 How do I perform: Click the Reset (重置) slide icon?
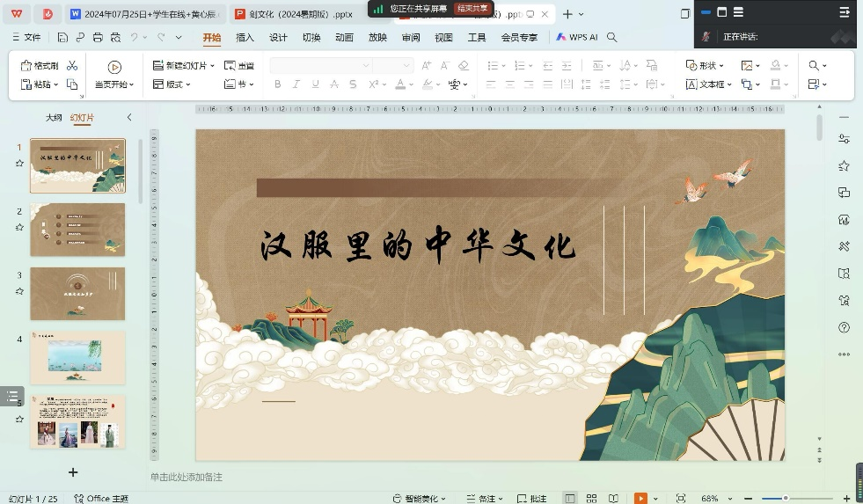238,66
